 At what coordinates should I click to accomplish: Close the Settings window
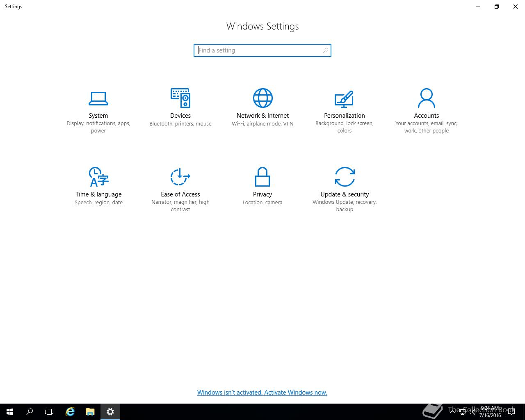click(x=516, y=7)
